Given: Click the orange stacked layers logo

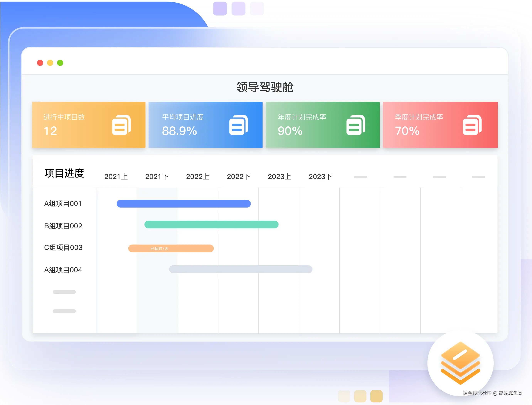Looking at the screenshot, I should (x=460, y=363).
